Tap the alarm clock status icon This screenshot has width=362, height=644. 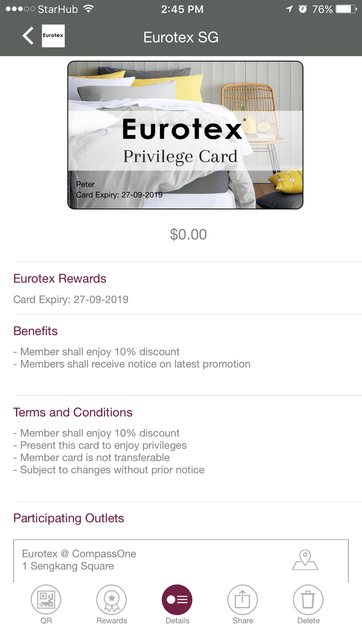[x=303, y=9]
